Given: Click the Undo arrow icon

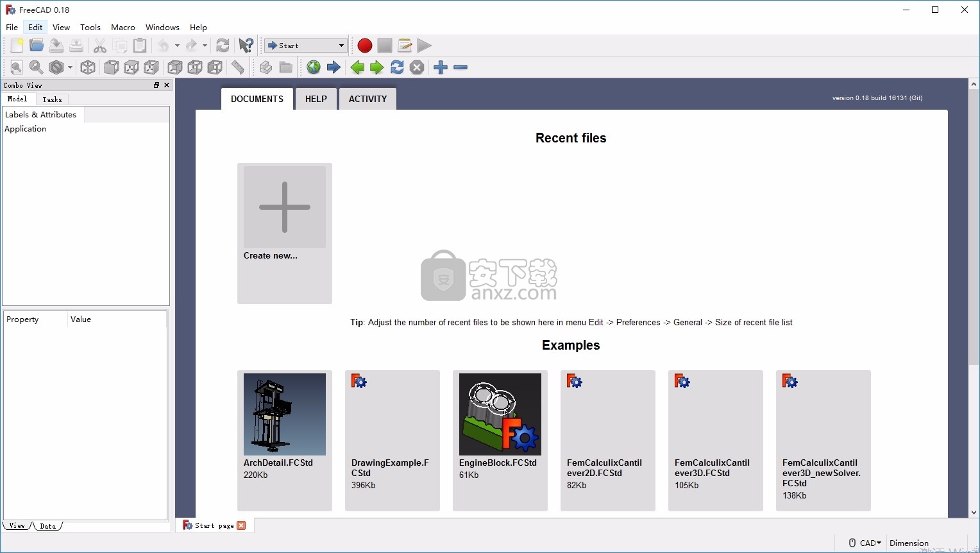Looking at the screenshot, I should click(164, 46).
